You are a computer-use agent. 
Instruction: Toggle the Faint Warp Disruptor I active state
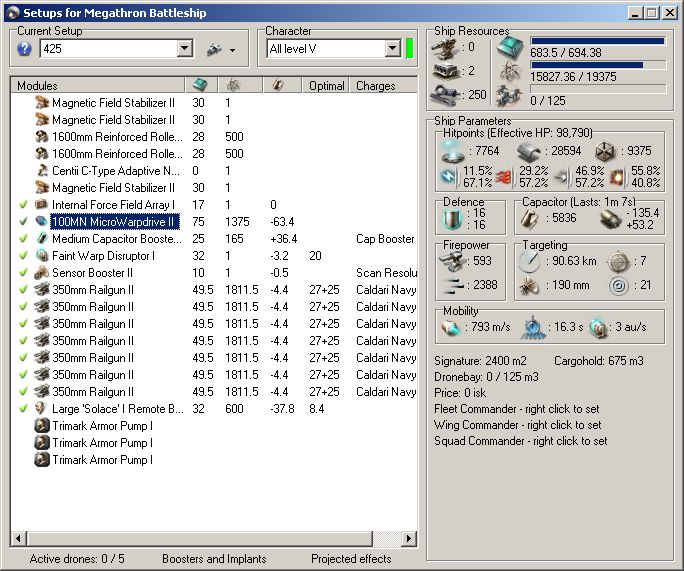coord(23,256)
